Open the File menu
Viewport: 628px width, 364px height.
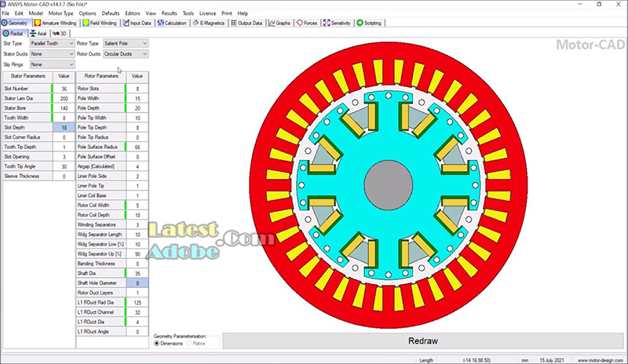point(5,13)
